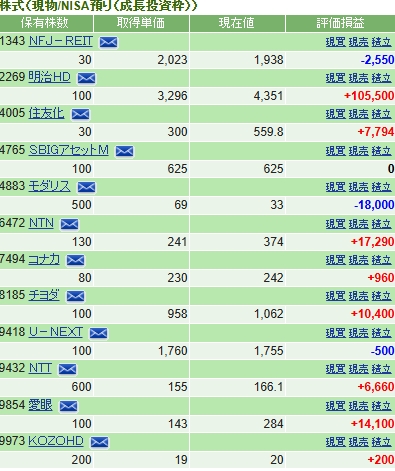Click the envelope icon next to NTN

point(69,224)
